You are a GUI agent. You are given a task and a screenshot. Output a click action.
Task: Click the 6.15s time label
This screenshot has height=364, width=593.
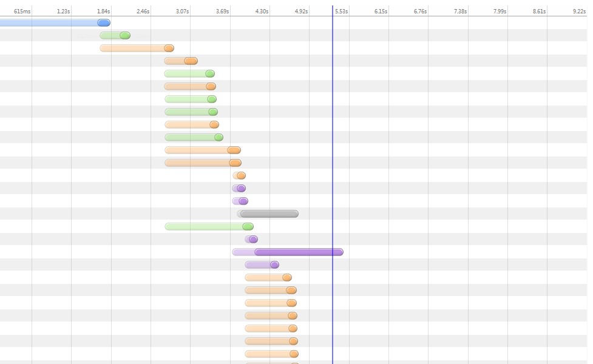(x=381, y=12)
